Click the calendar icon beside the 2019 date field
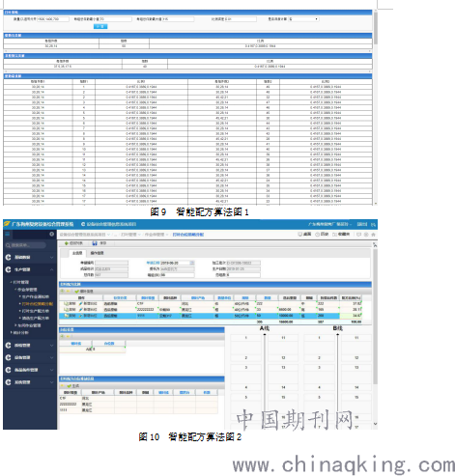This screenshot has width=455, height=476. pyautogui.click(x=192, y=263)
